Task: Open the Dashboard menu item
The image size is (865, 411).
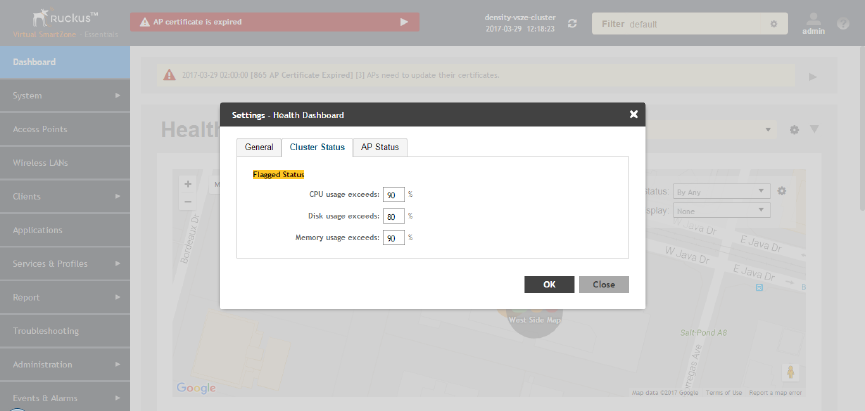Action: tap(65, 62)
